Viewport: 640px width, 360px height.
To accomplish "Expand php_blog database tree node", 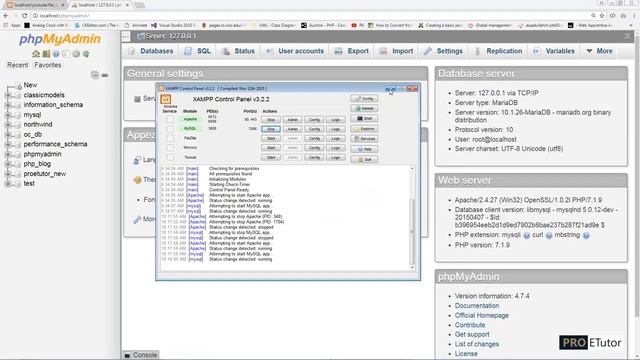I will pos(8,164).
